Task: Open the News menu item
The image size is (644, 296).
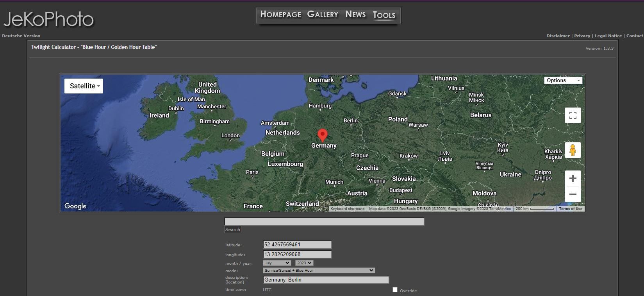Action: [355, 14]
